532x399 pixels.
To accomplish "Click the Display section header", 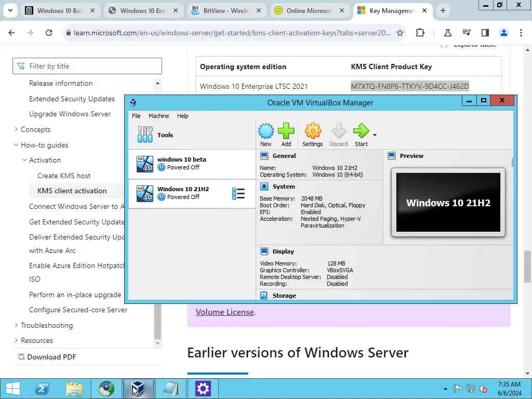I will [x=283, y=251].
